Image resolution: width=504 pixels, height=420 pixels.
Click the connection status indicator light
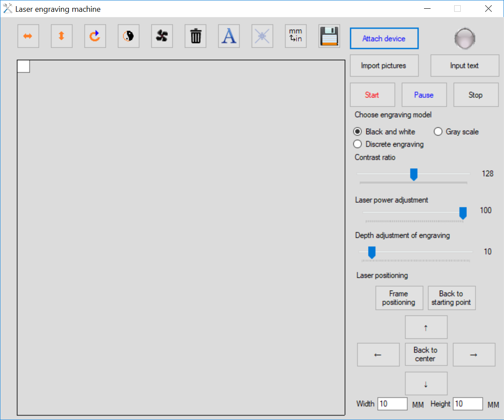point(465,38)
